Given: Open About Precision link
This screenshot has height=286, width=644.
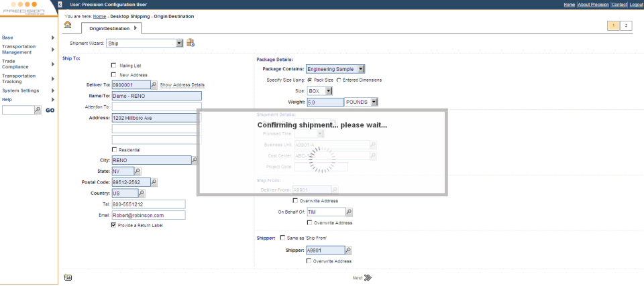Looking at the screenshot, I should point(593,5).
